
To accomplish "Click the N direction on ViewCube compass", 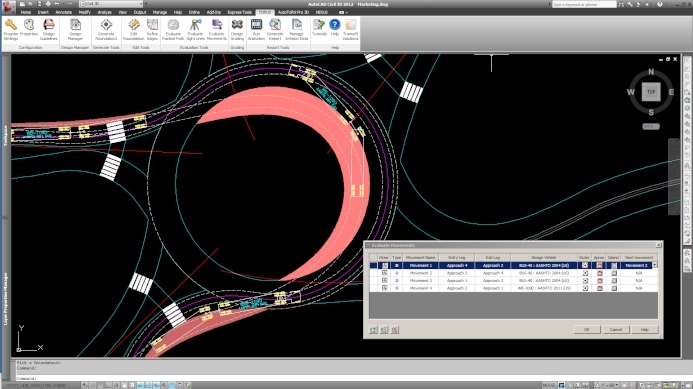I will pos(651,72).
